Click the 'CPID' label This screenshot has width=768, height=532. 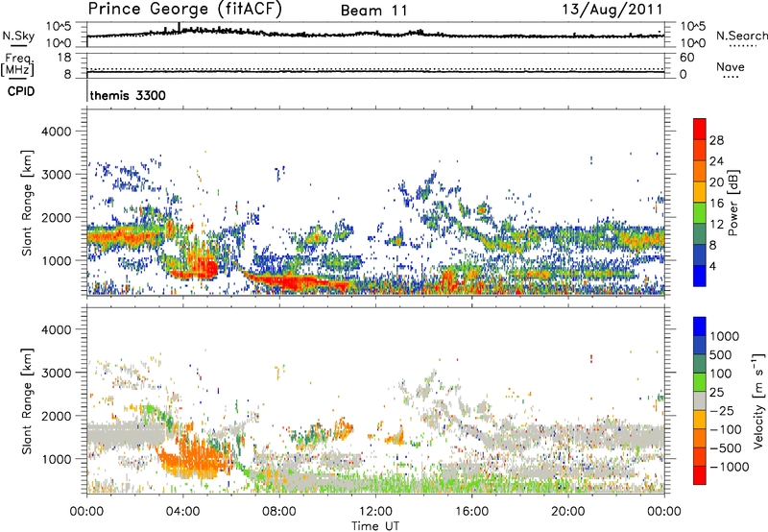pyautogui.click(x=21, y=91)
